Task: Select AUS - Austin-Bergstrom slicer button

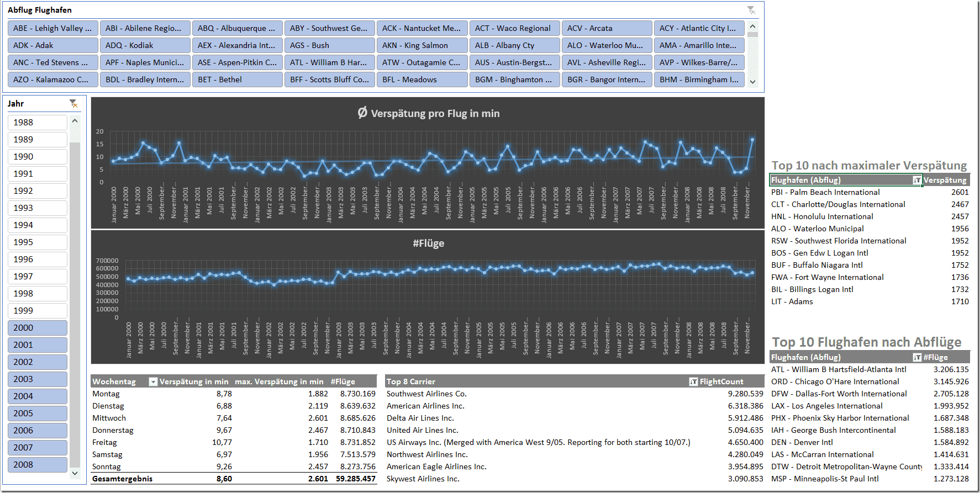Action: (x=514, y=62)
